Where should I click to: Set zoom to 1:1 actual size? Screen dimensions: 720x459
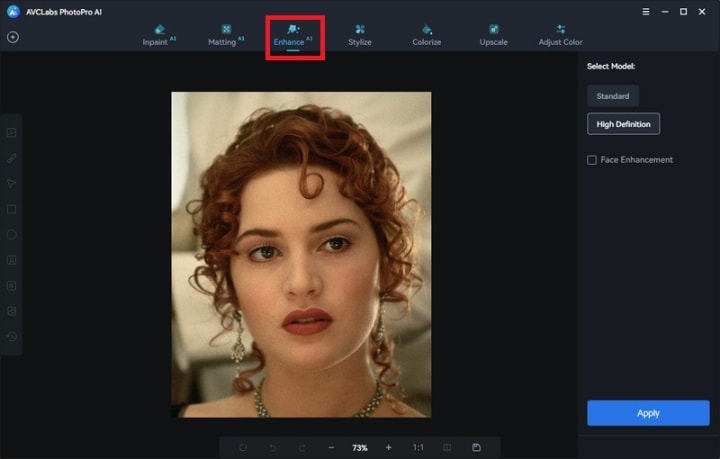[x=418, y=447]
